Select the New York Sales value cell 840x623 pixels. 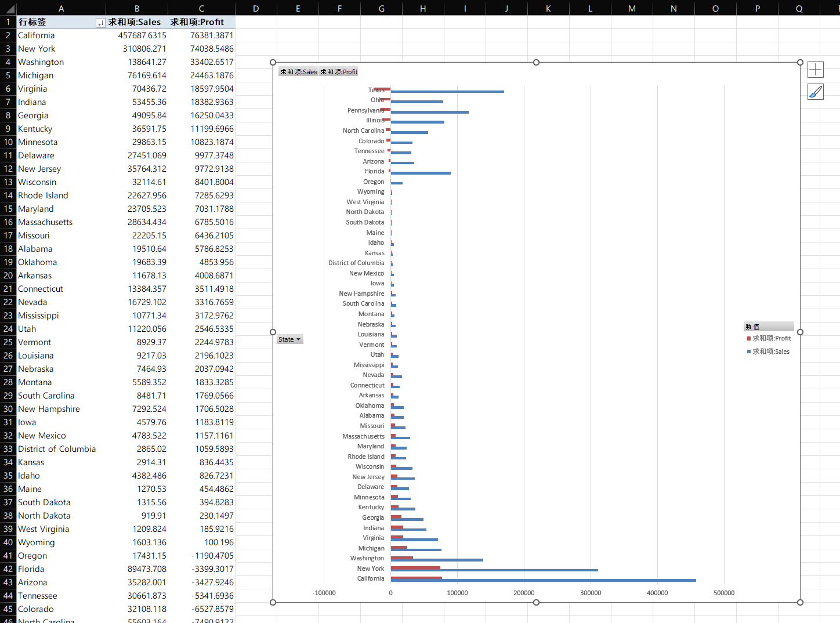(x=138, y=49)
